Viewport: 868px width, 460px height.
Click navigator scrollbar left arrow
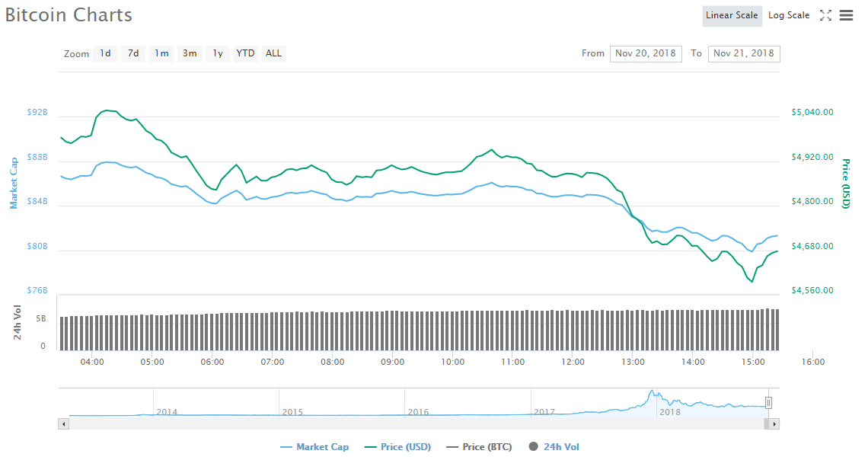tap(64, 424)
